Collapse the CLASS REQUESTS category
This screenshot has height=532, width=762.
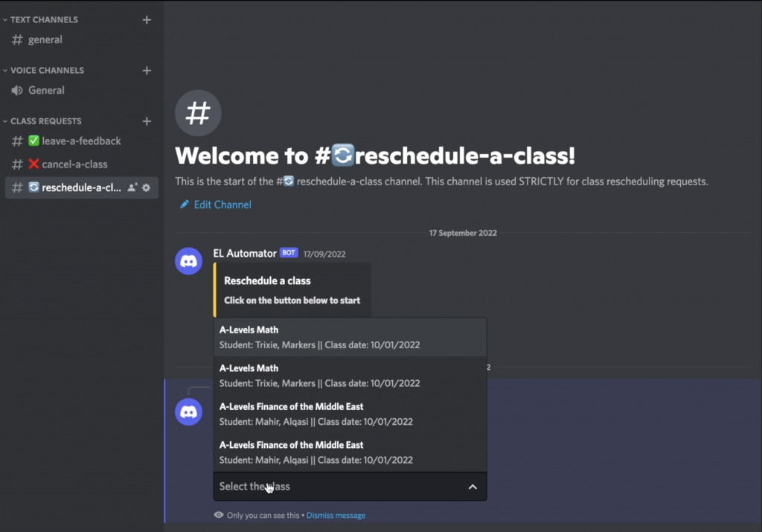45,121
